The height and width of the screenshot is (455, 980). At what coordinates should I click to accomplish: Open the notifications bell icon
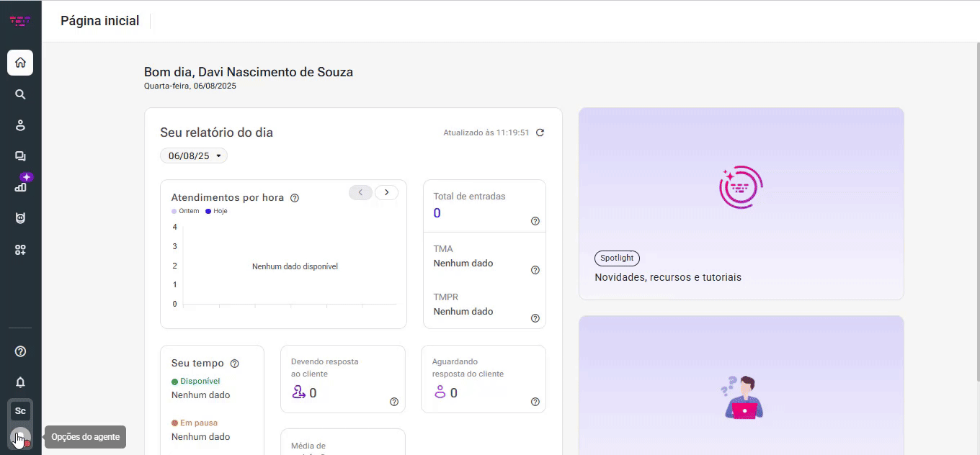pyautogui.click(x=20, y=382)
